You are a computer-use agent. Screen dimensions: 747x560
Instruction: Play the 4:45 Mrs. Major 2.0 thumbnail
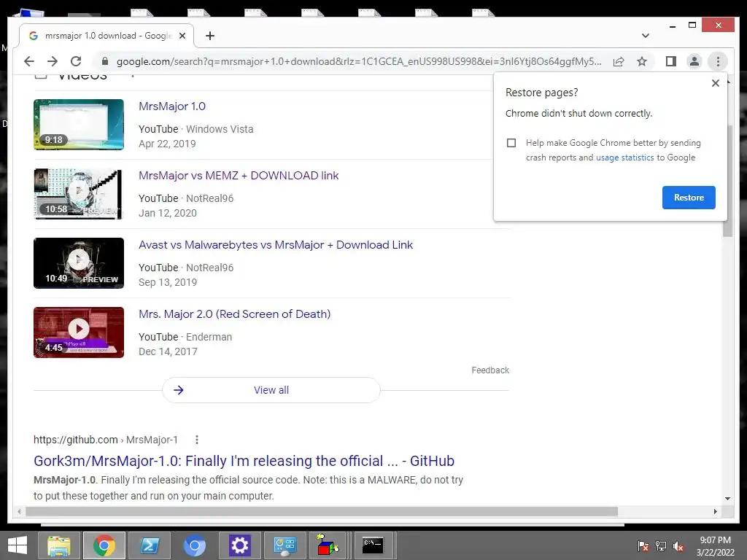79,332
